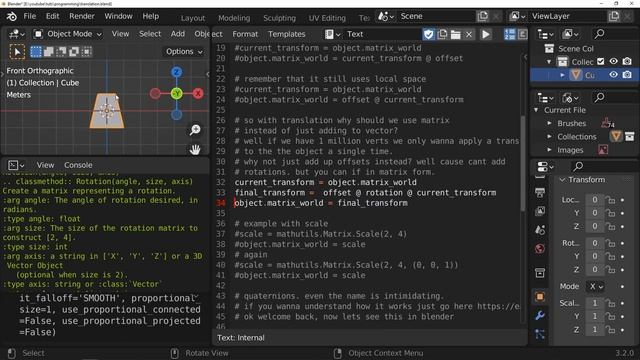This screenshot has height=360, width=640.
Task: Select new selection mode icon
Action: (x=36, y=52)
